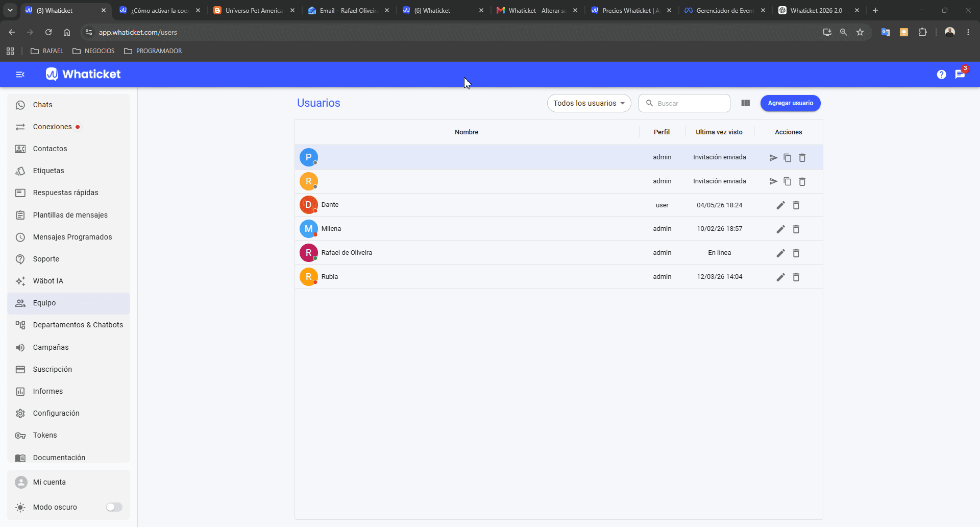Resend invitation for user P row
Viewport: 980px width, 527px height.
coord(773,158)
